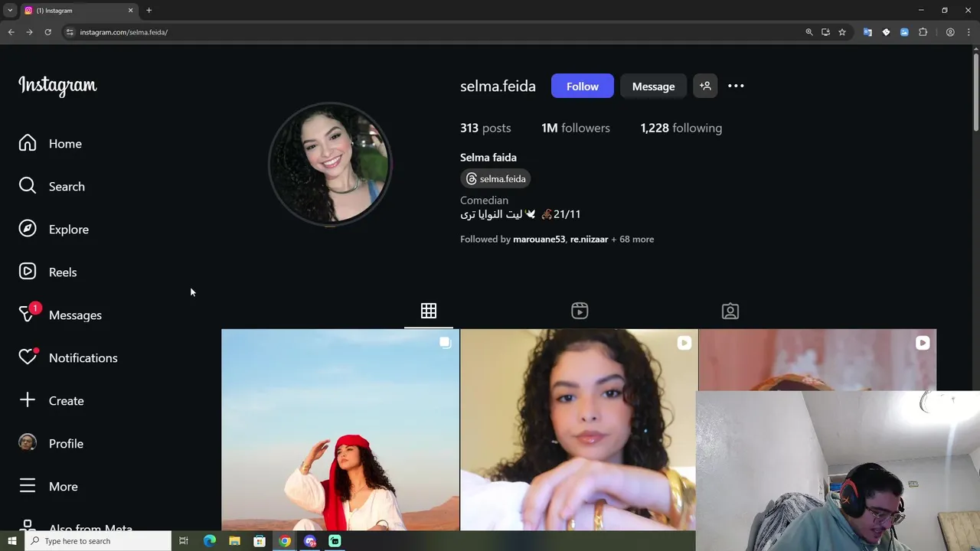Install app icon in address bar

pos(825,32)
